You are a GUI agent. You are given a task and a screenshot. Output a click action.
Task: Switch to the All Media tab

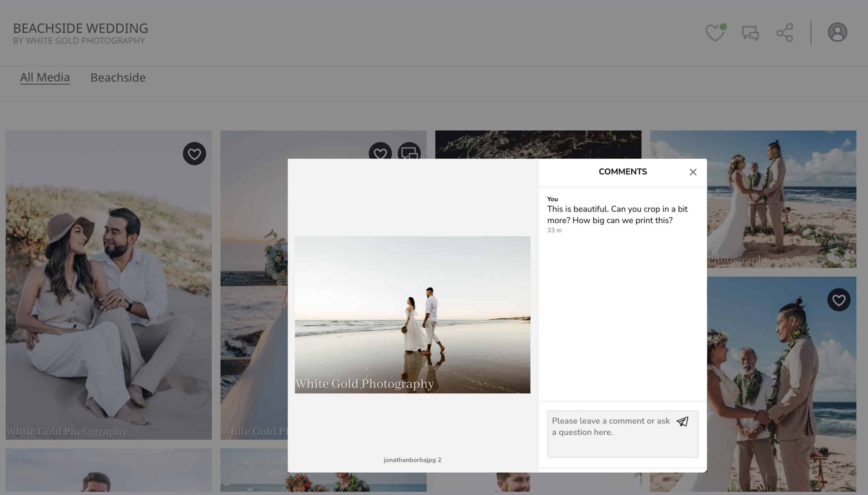(45, 77)
